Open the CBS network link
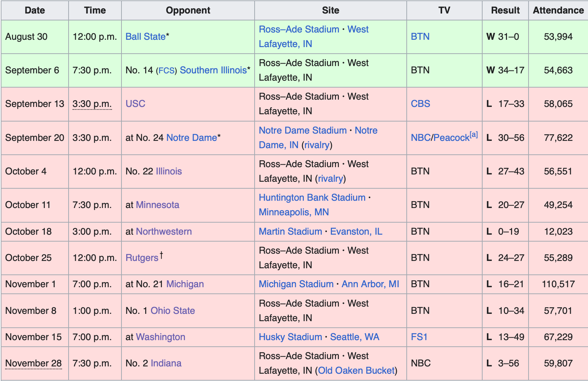The width and height of the screenshot is (588, 381). coord(421,104)
